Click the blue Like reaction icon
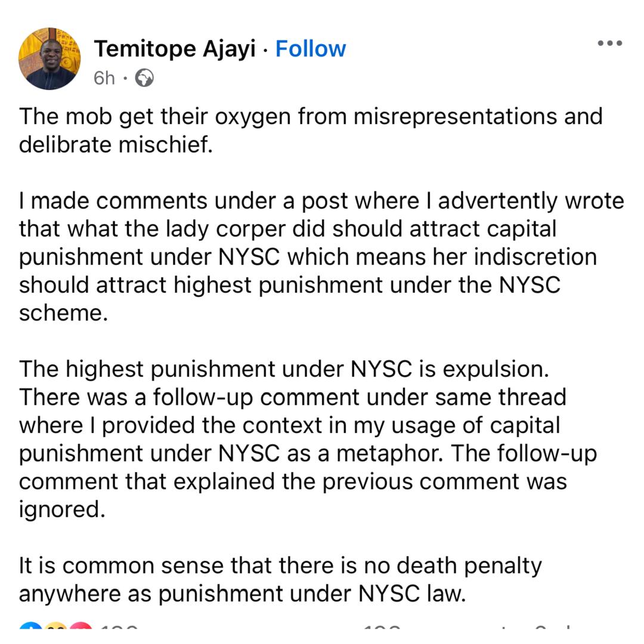Screen dimensions: 644x644 pyautogui.click(x=30, y=628)
